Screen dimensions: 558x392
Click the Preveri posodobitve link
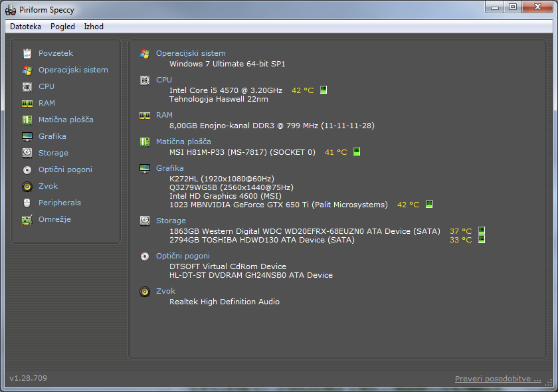498,379
